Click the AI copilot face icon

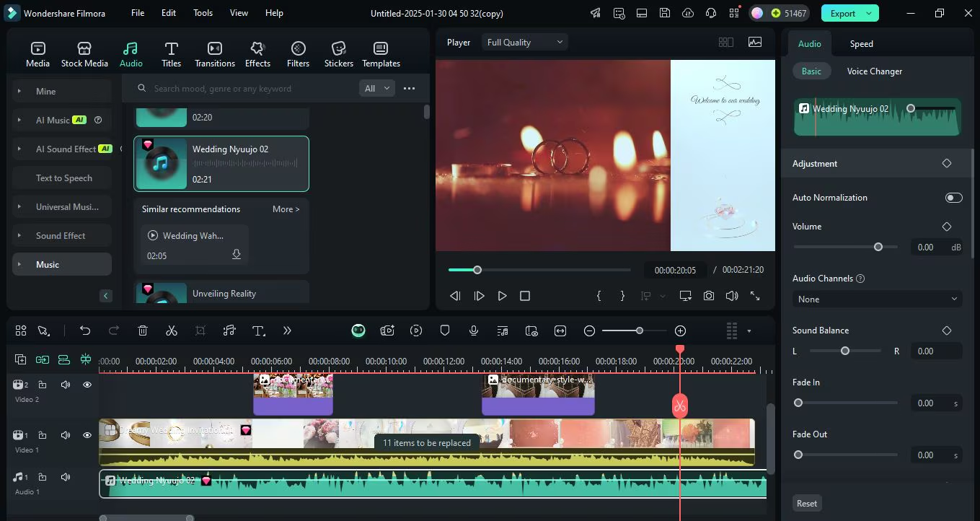point(358,330)
